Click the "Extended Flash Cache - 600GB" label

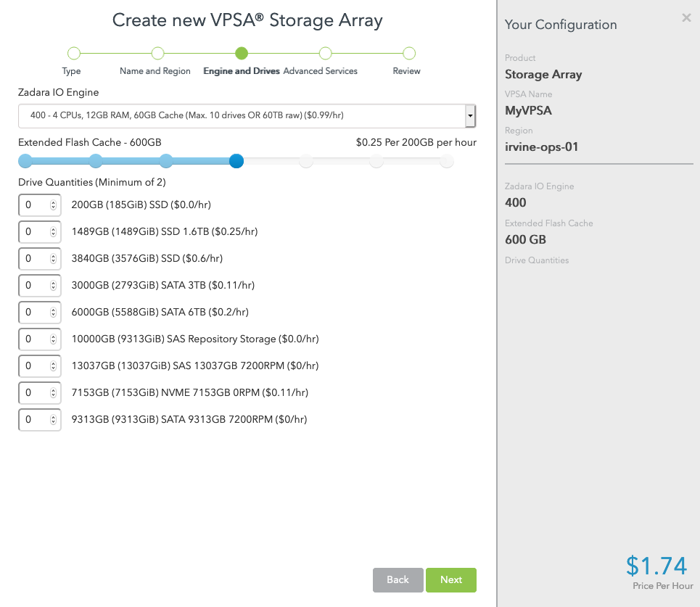(x=90, y=142)
